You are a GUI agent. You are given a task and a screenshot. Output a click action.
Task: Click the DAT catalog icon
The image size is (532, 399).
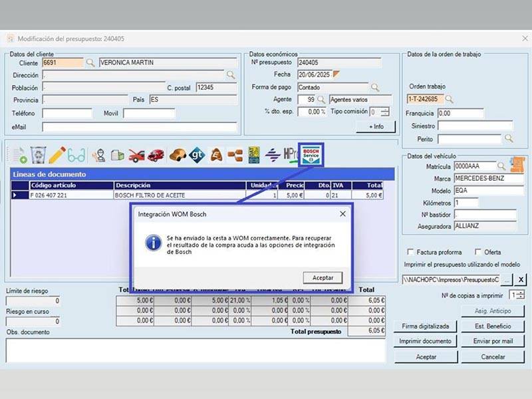click(254, 155)
